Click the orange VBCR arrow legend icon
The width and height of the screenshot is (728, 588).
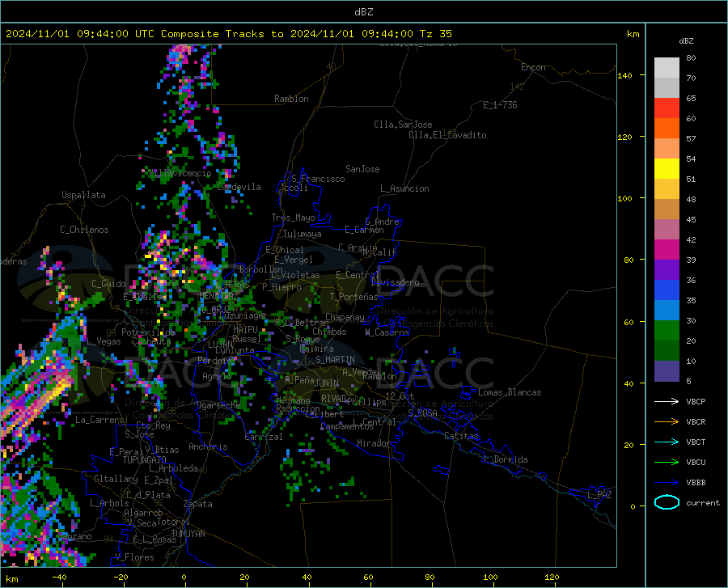pyautogui.click(x=667, y=421)
